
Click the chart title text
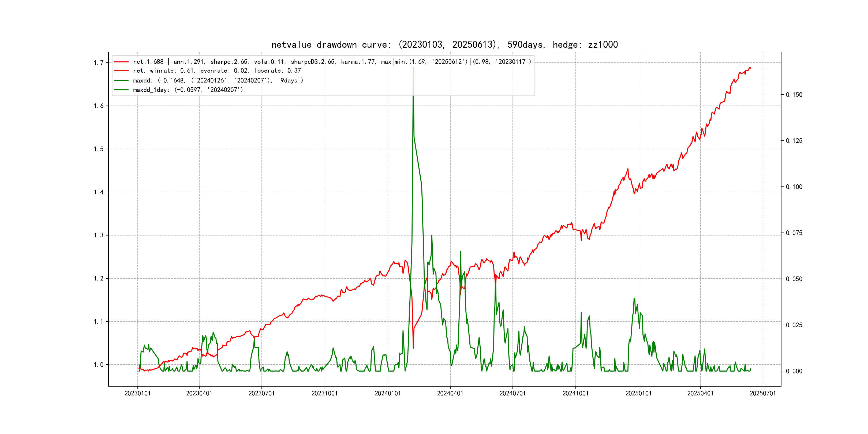tap(444, 45)
